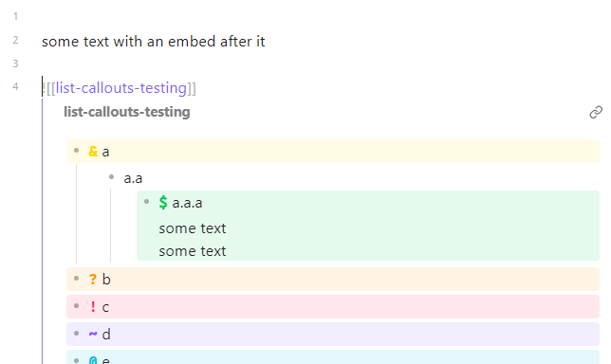Screen dimensions: 611x364
Task: Click the list-callouts-testing embed title
Action: point(127,112)
